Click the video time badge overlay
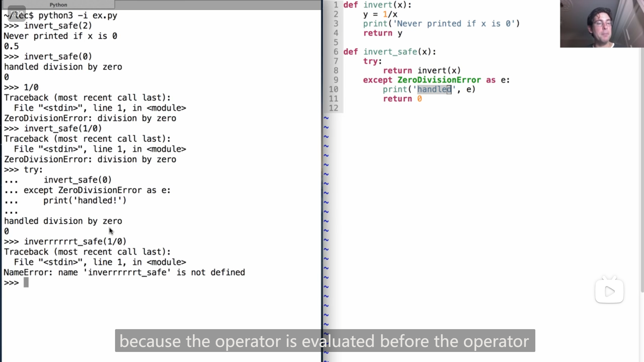 coord(16,14)
